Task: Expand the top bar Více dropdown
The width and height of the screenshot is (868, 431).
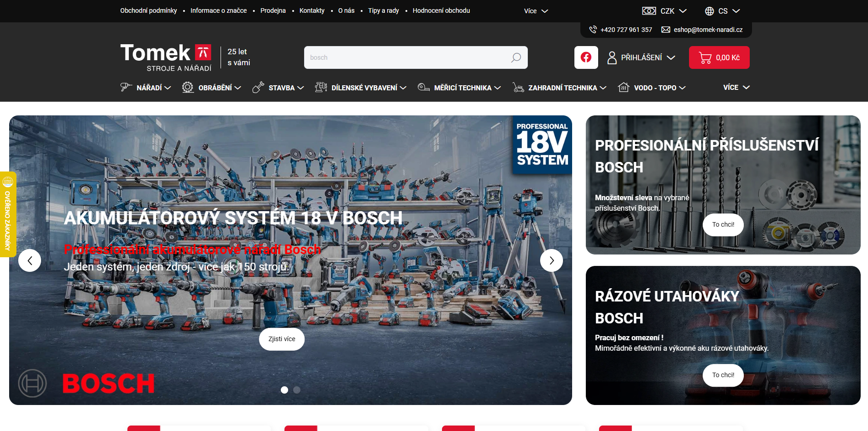Action: [536, 11]
